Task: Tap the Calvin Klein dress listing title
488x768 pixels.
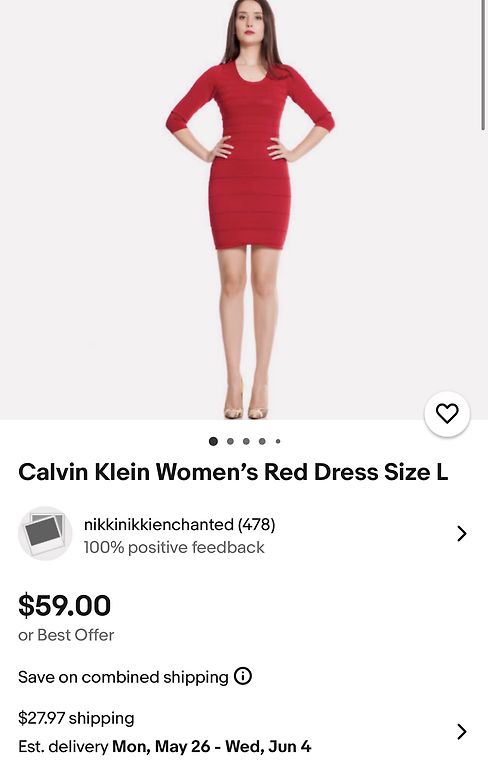Action: (x=233, y=472)
